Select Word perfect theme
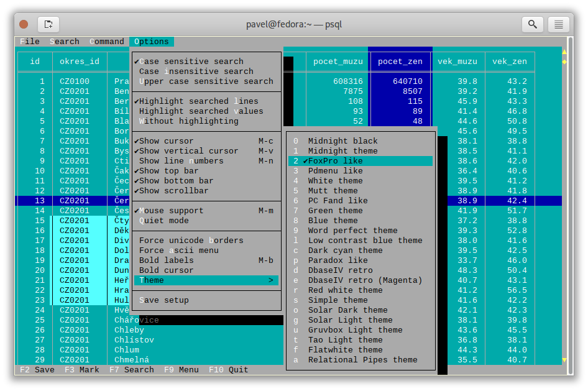This screenshot has height=391, width=588. click(361, 231)
